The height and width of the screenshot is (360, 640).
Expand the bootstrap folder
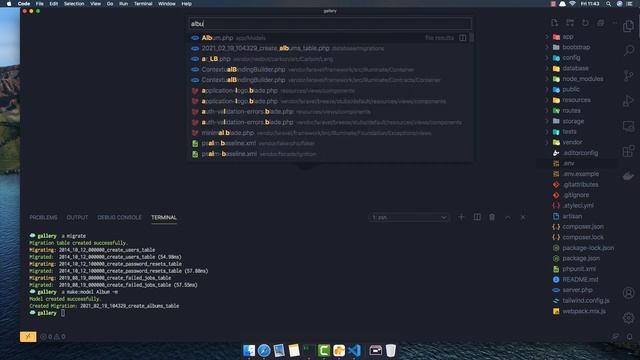[x=576, y=47]
